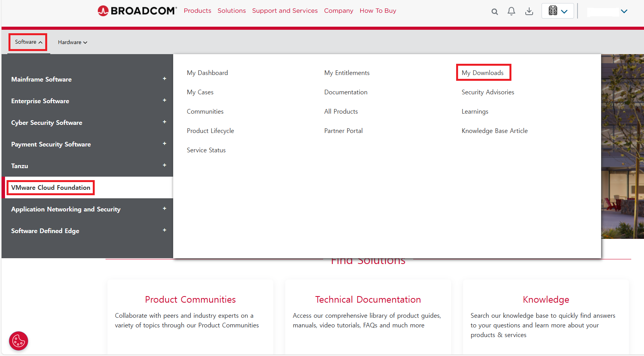Screen dimensions: 644x356
Task: Expand Mainframe Software plus icon
Action: click(164, 79)
